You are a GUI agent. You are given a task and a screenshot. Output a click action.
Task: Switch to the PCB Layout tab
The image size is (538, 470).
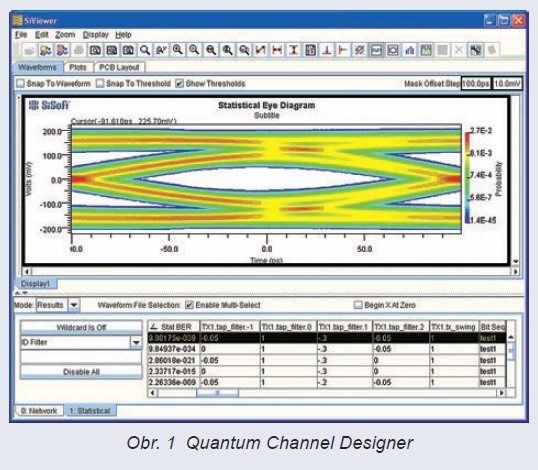119,67
